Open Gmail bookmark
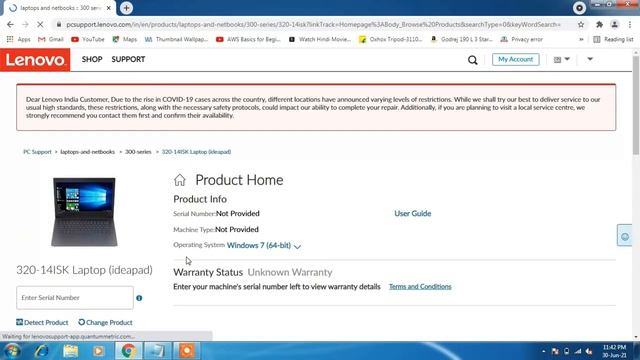Viewport: 640px width, 360px height. (51, 39)
